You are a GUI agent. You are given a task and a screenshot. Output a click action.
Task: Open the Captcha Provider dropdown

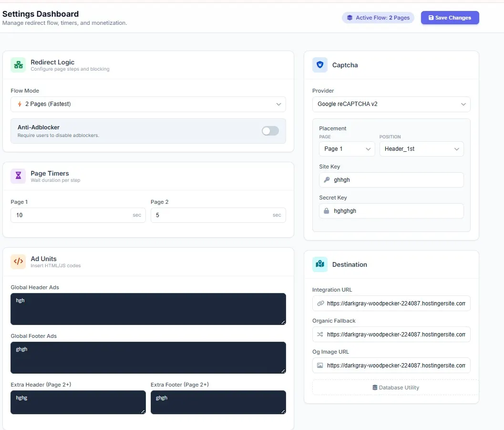(x=391, y=104)
